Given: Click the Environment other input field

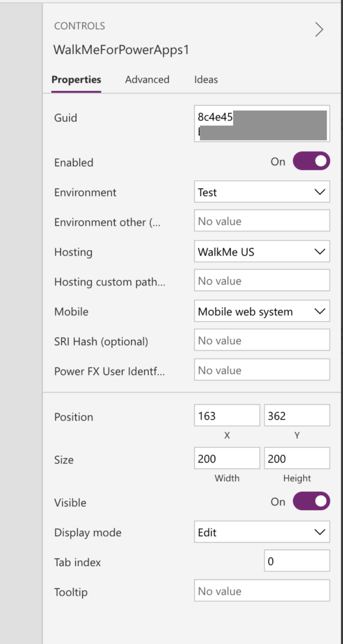Looking at the screenshot, I should pos(262,221).
